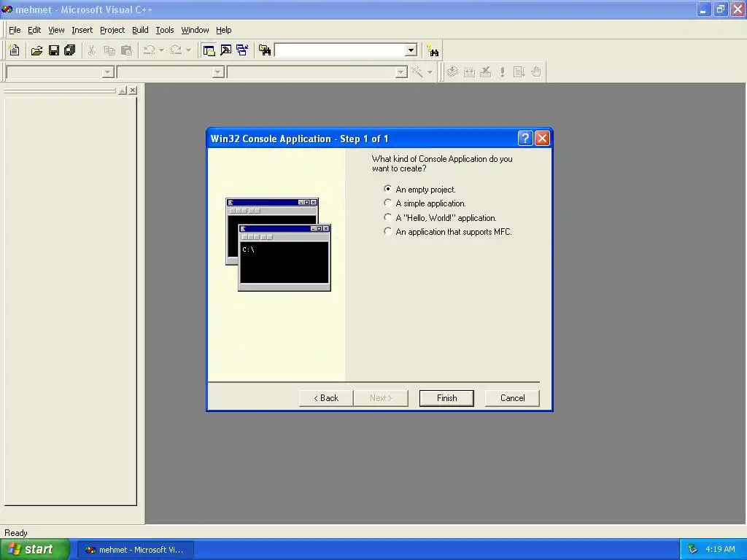Click the Undo arrow icon
This screenshot has height=560, width=747.
tap(149, 50)
